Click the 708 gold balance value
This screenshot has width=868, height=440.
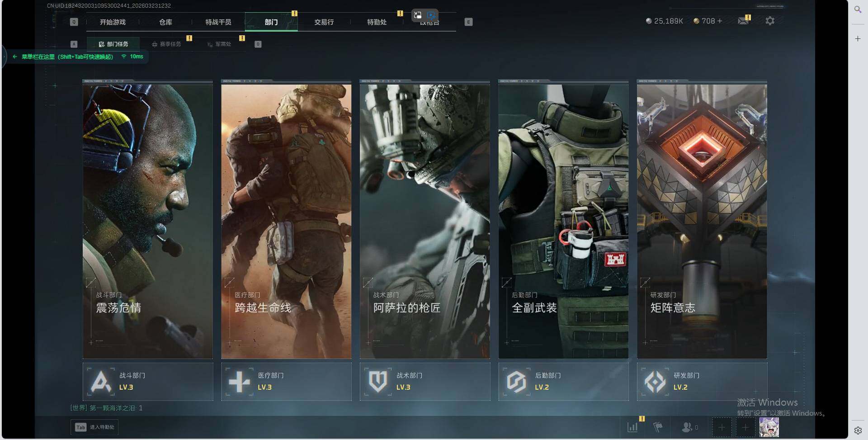coord(708,21)
